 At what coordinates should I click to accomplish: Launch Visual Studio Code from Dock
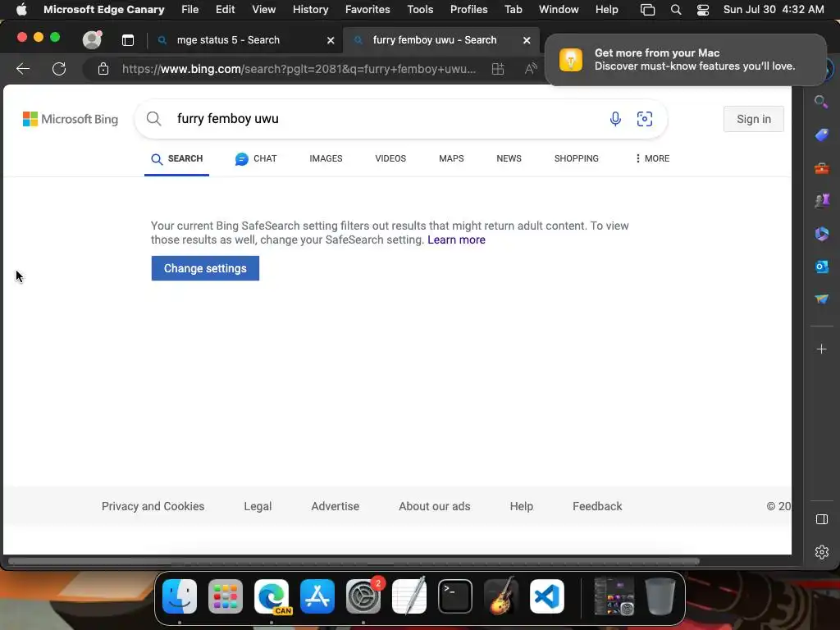tap(547, 596)
